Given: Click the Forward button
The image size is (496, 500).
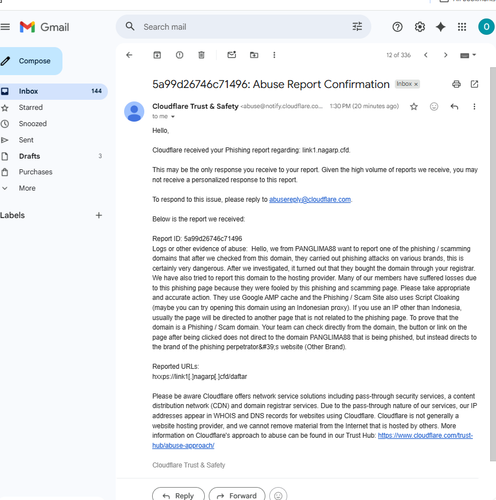Looking at the screenshot, I should (x=237, y=495).
